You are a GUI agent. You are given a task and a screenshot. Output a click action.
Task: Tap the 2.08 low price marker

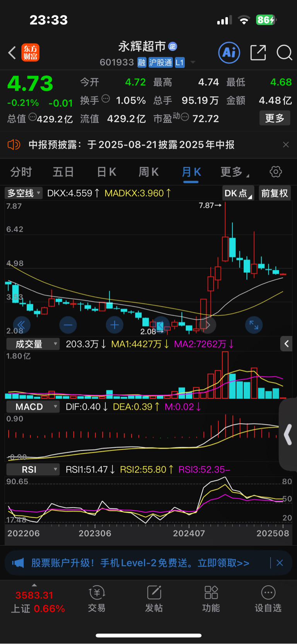(152, 331)
